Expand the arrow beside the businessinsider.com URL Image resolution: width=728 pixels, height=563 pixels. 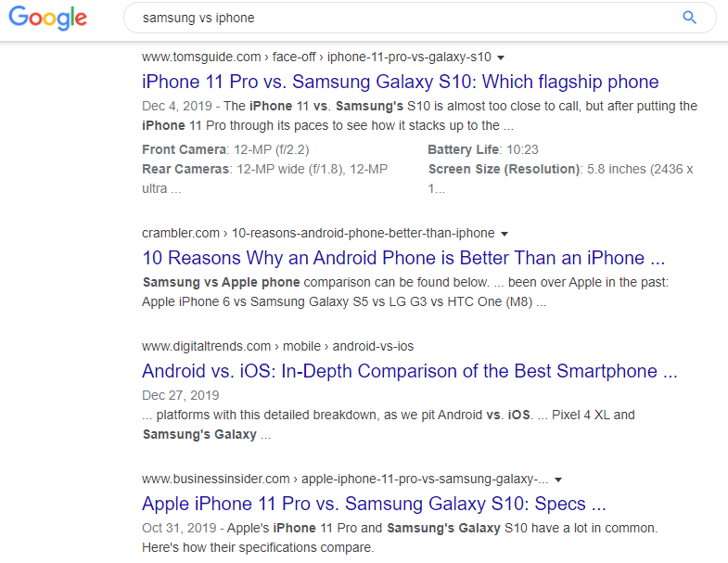[558, 480]
